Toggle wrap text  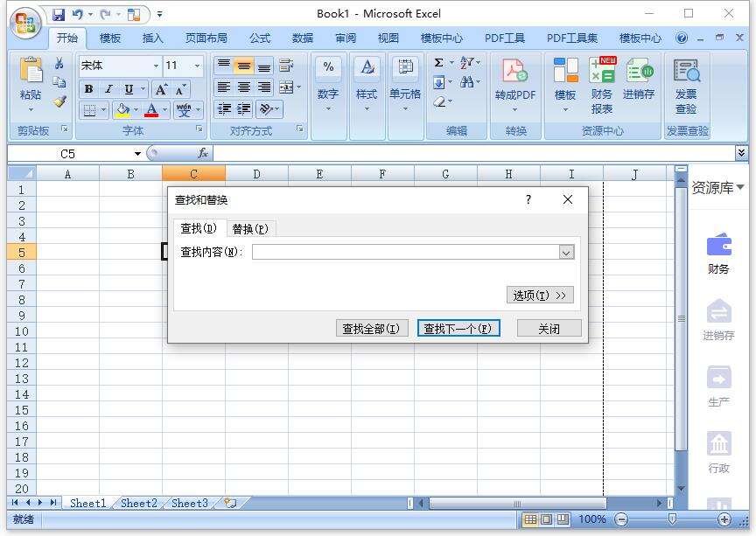pos(286,65)
